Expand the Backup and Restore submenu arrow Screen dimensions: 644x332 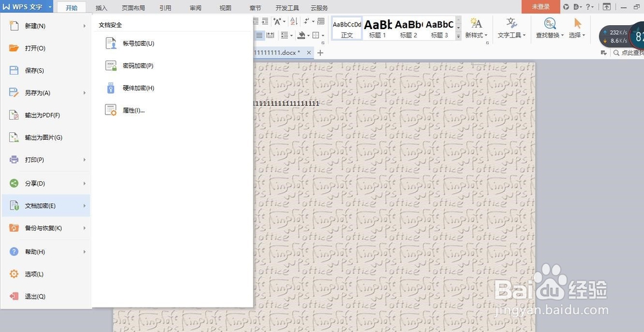coord(84,228)
